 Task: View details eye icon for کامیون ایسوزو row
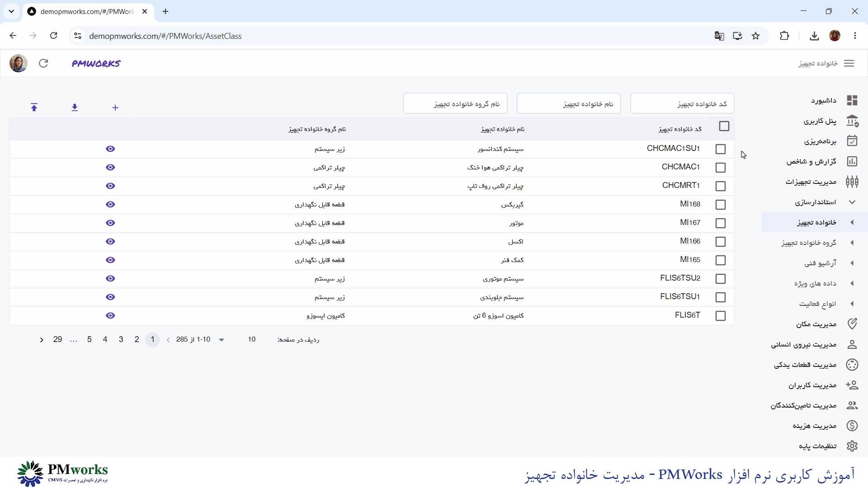pyautogui.click(x=110, y=316)
